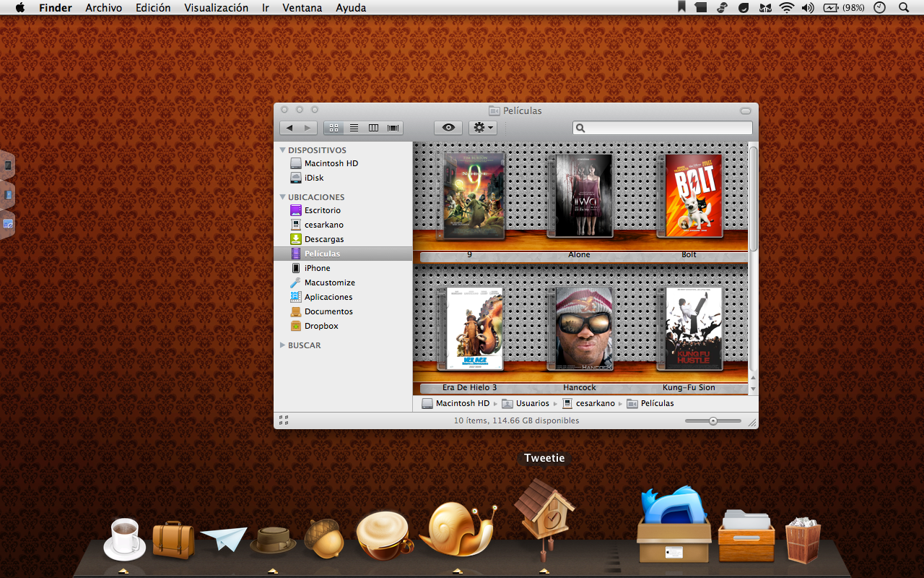The image size is (924, 578).
Task: Switch Finder to icon view
Action: point(334,128)
